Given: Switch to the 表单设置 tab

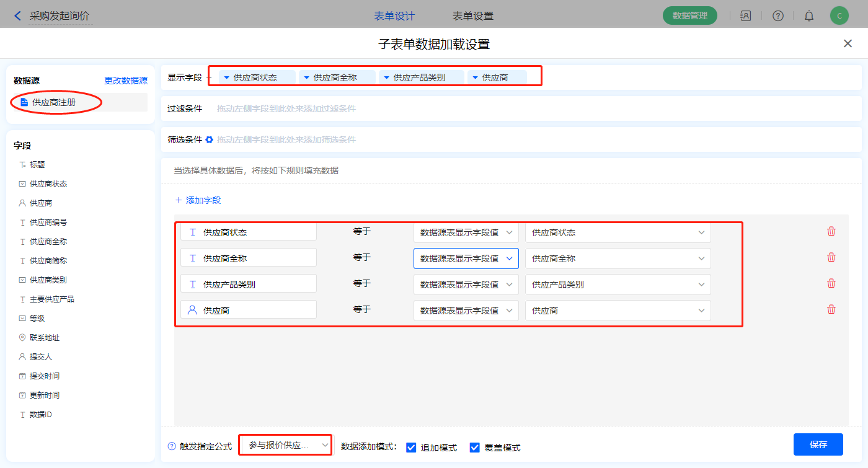Looking at the screenshot, I should [x=473, y=16].
